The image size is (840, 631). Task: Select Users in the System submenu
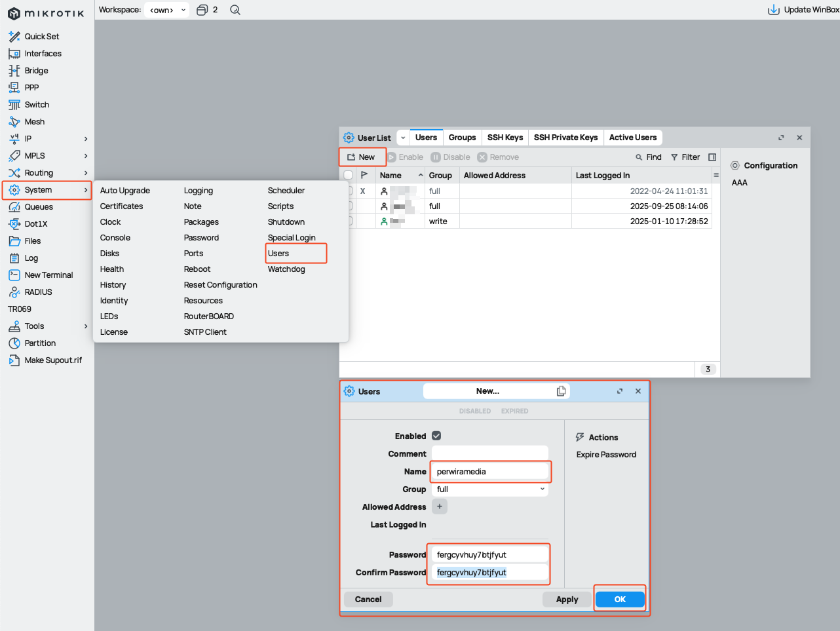278,254
